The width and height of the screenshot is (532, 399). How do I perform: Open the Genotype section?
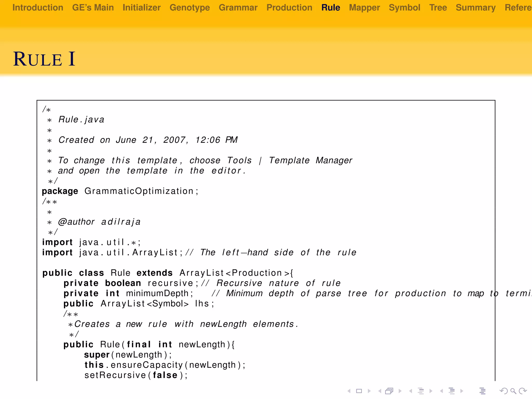coord(190,8)
